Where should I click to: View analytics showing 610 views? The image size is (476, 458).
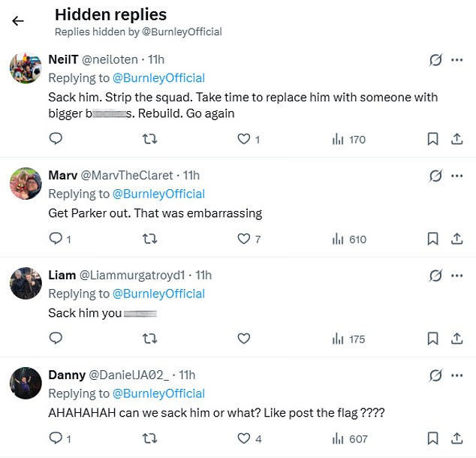[x=349, y=239]
